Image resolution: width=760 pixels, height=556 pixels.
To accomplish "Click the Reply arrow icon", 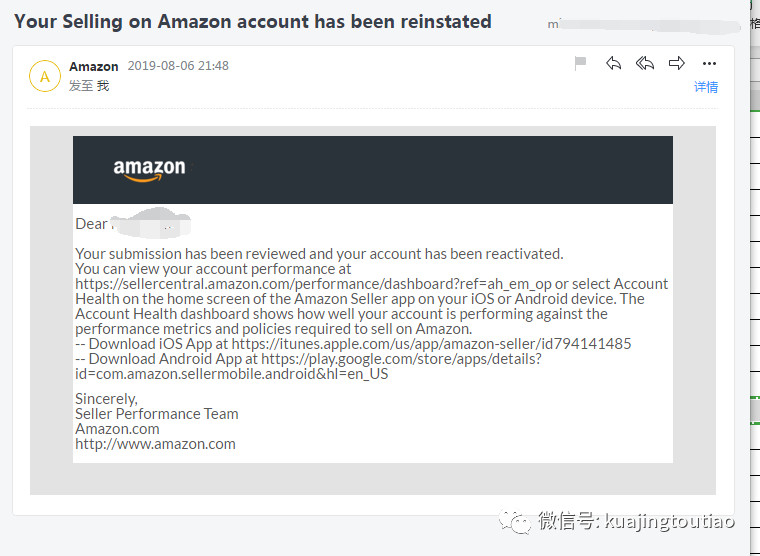I will click(x=613, y=64).
